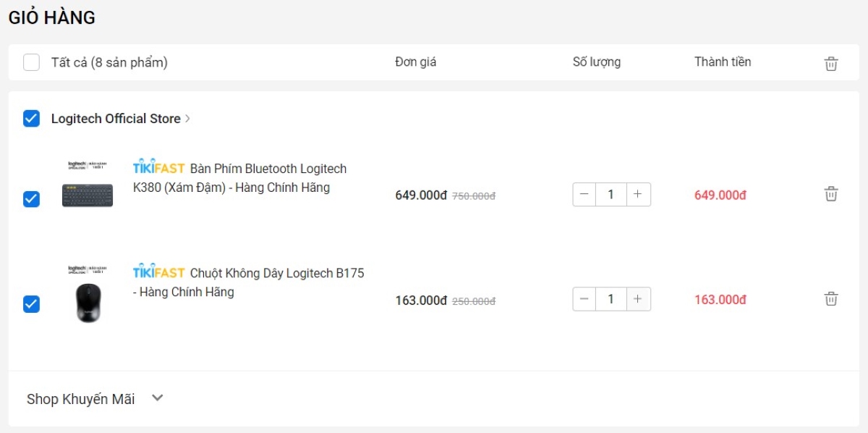Click the 'GIỎ HÀNG' page heading
Image resolution: width=868 pixels, height=433 pixels.
tap(52, 18)
